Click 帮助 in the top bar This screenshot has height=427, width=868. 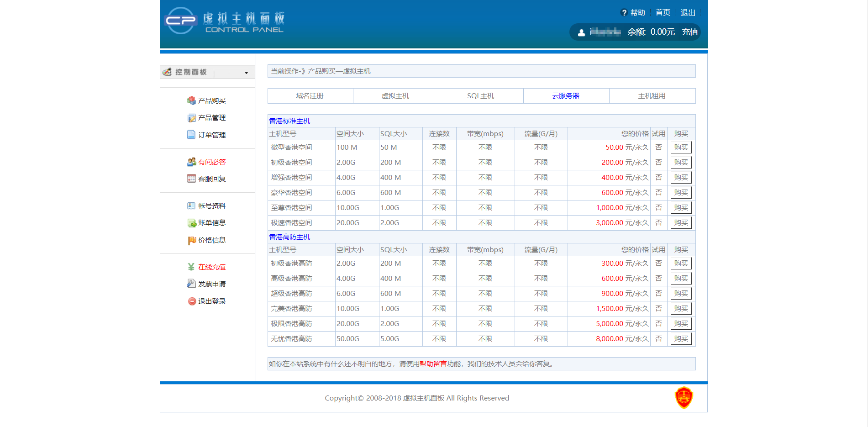pos(638,13)
